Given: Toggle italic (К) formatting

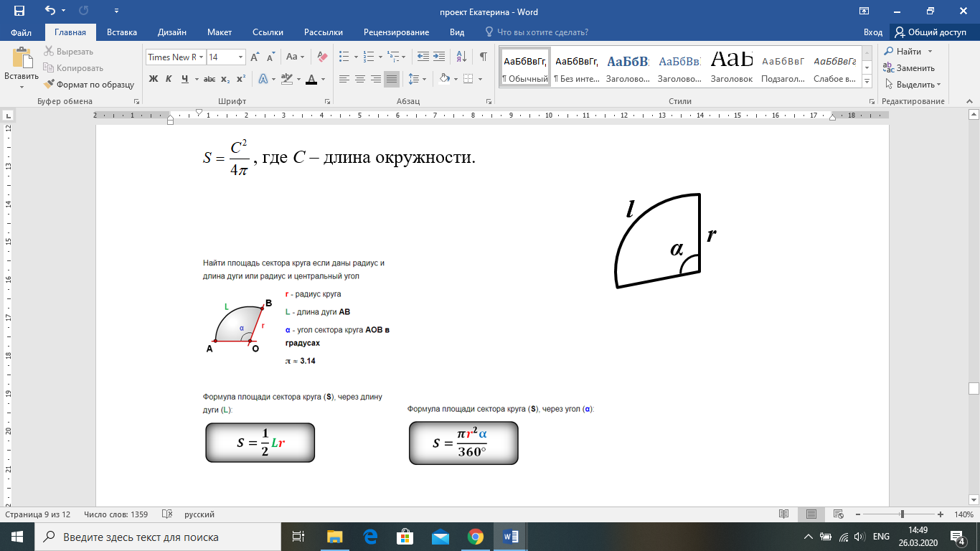Looking at the screenshot, I should pos(169,79).
